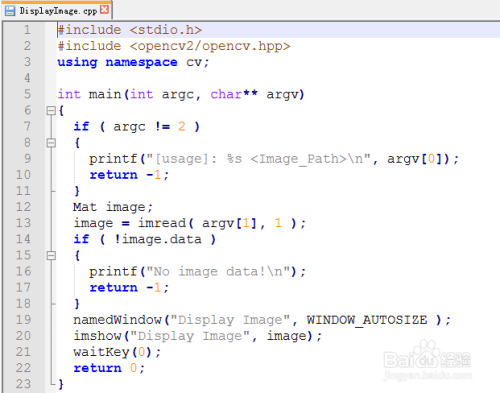500x393 pixels.
Task: Click the closing brace on line 11
Action: [x=77, y=191]
